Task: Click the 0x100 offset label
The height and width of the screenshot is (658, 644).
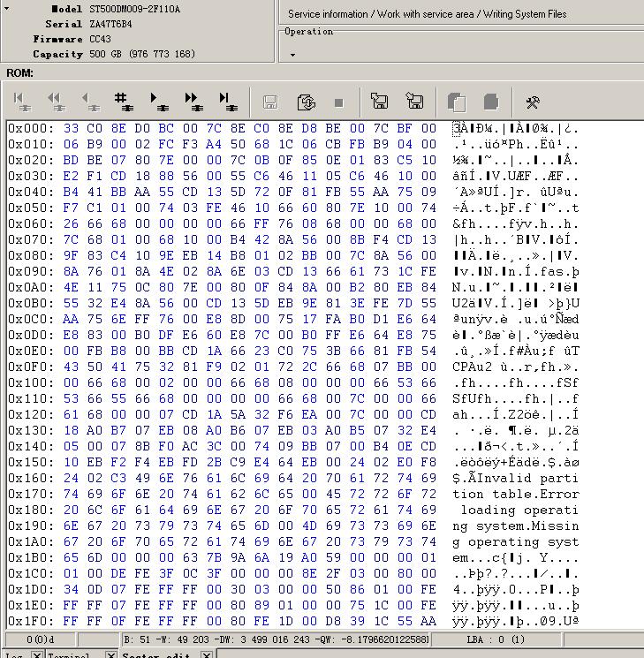Action: pos(31,382)
